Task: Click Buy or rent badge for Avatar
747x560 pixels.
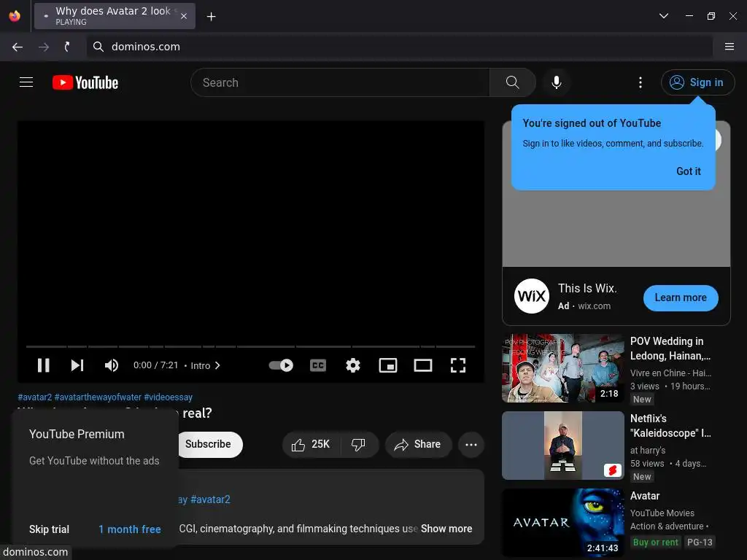Action: click(x=655, y=542)
